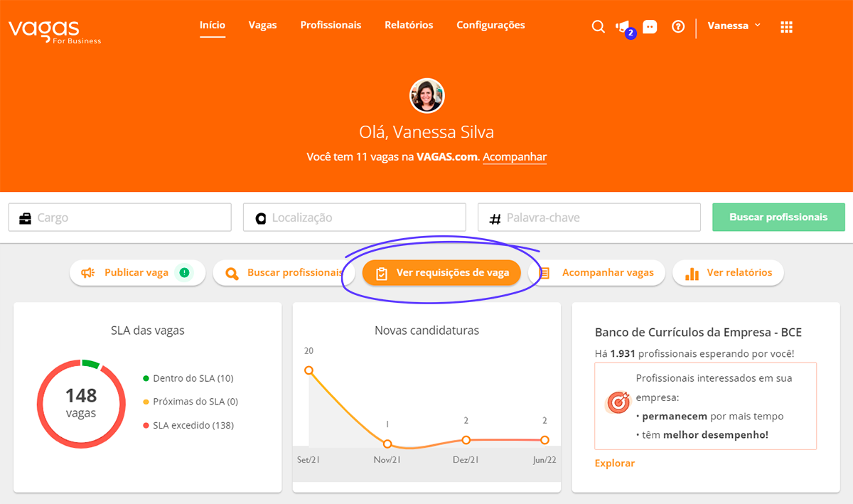Click the Dez/21 data point on chart
Screen dimensions: 853x504
(466, 440)
